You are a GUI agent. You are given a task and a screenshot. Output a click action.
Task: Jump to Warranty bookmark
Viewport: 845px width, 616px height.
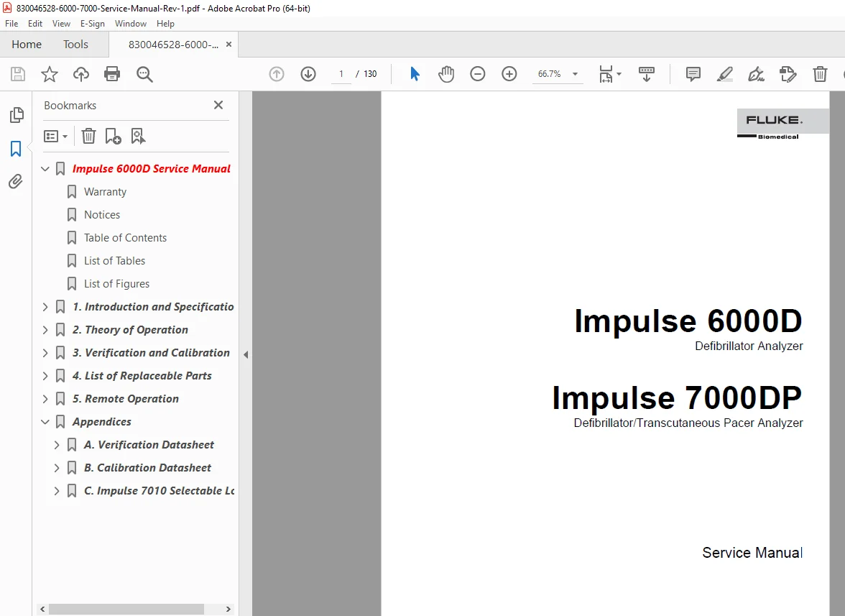click(x=105, y=192)
